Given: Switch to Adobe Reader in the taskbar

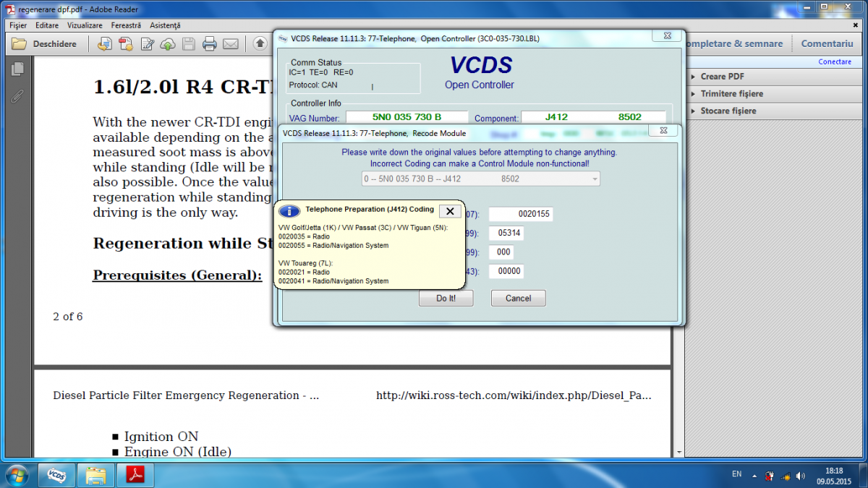Looking at the screenshot, I should (136, 475).
